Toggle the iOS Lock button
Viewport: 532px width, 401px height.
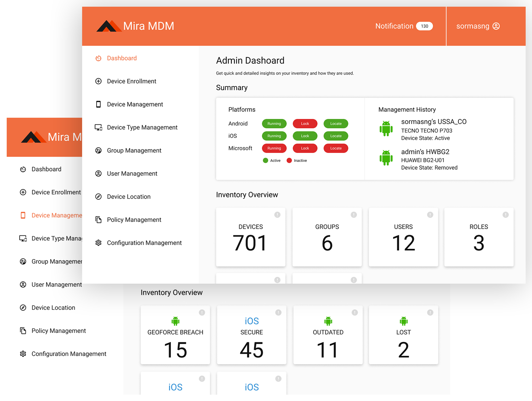click(x=305, y=136)
